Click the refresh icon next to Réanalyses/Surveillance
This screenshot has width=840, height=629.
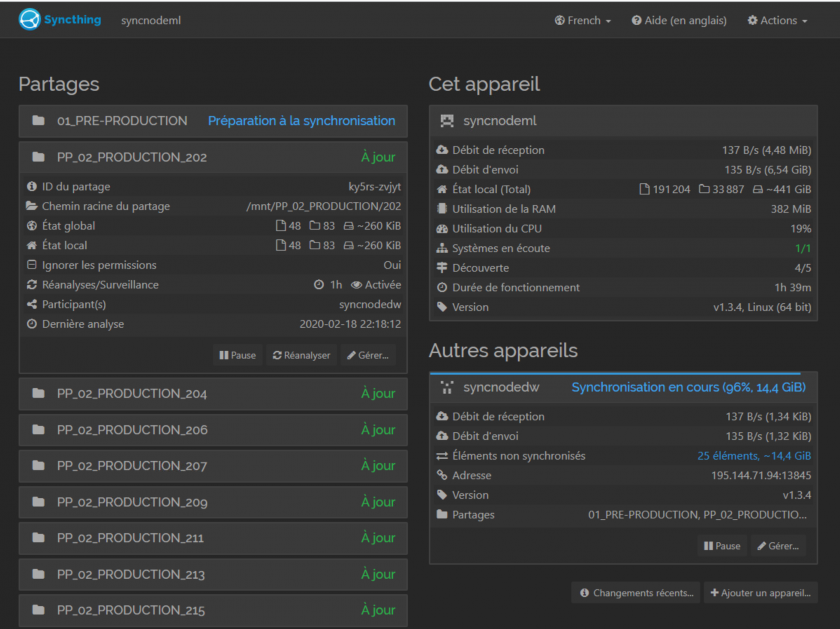tap(32, 284)
